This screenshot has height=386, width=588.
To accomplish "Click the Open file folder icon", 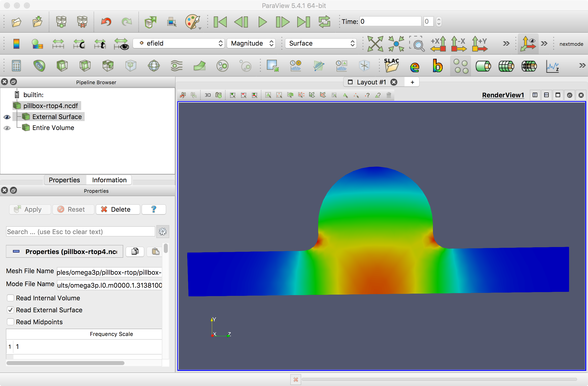I will [16, 22].
